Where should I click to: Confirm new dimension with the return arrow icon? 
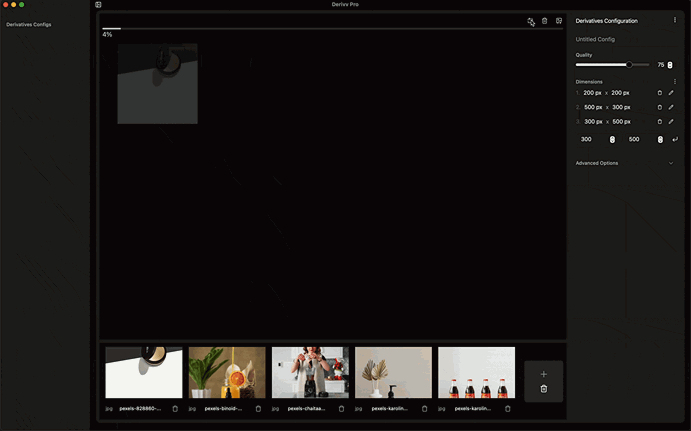click(675, 139)
